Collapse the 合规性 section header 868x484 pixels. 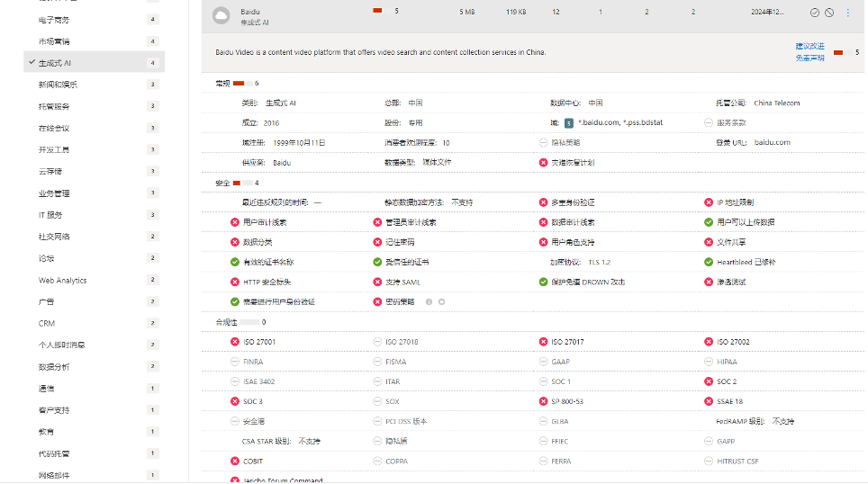coord(226,322)
